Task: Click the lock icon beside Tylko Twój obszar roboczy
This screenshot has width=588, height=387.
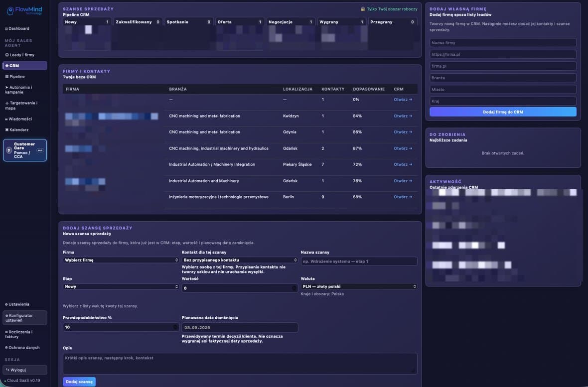Action: pos(363,9)
